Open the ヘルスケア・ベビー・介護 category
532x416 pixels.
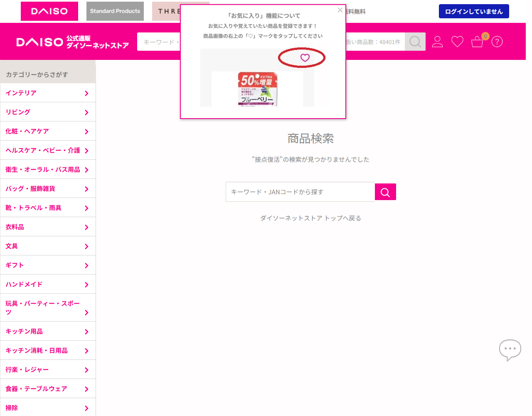[x=48, y=150]
